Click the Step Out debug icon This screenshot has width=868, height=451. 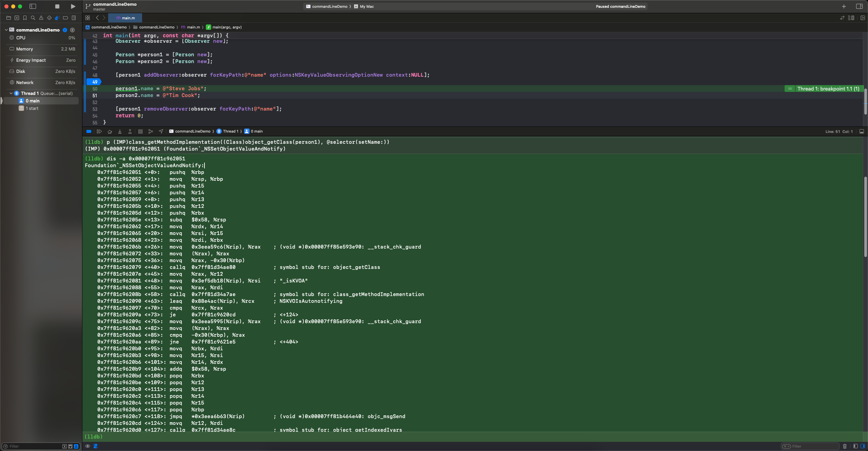point(130,132)
